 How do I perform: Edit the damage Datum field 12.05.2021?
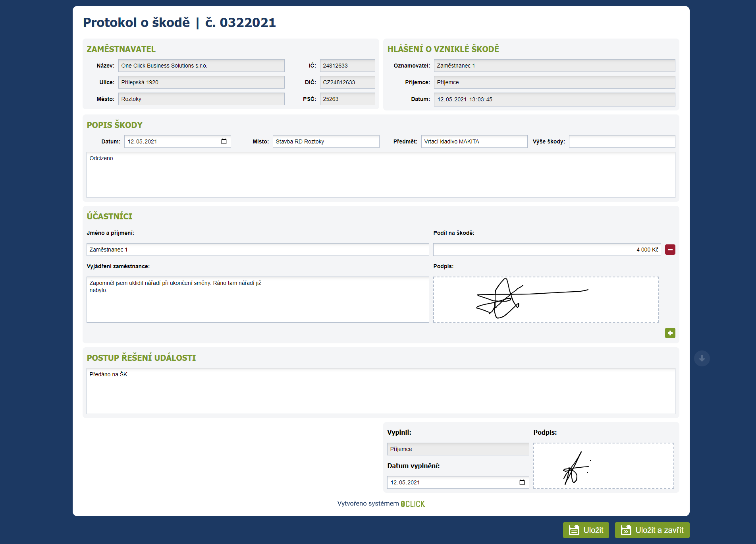click(x=177, y=141)
